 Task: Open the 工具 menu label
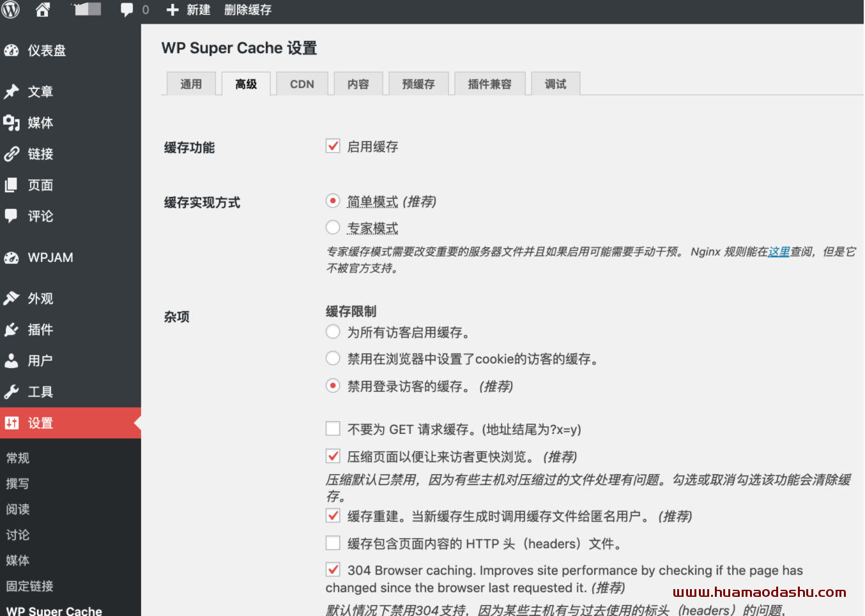(x=40, y=392)
